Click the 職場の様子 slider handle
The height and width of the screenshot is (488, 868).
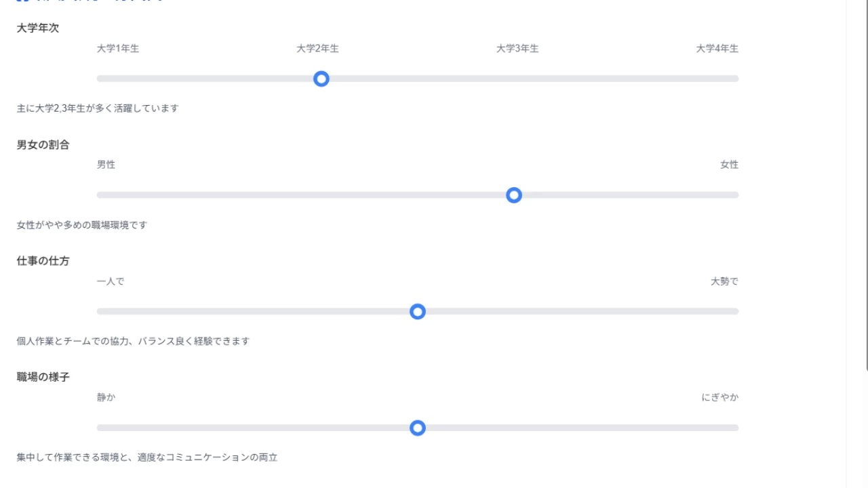pyautogui.click(x=418, y=428)
